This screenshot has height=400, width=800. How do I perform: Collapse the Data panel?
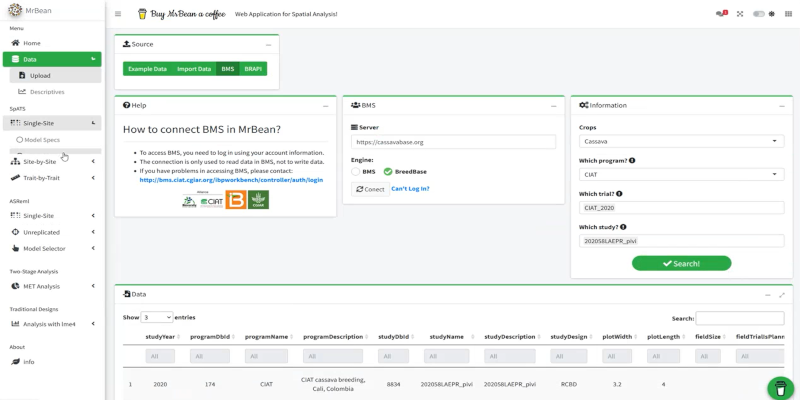click(768, 295)
